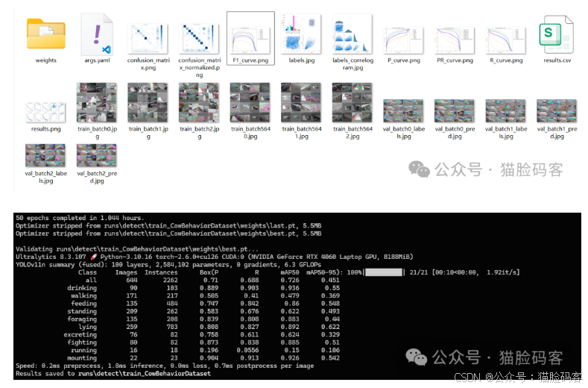Click the 'args.yaml' file name label

pos(97,60)
